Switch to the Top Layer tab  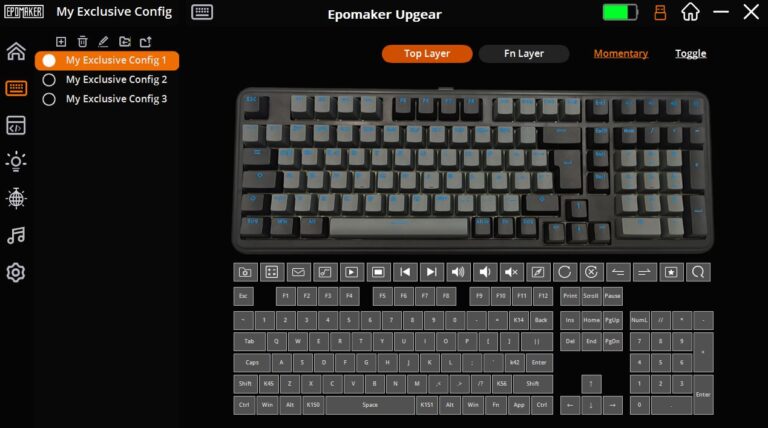pos(427,53)
